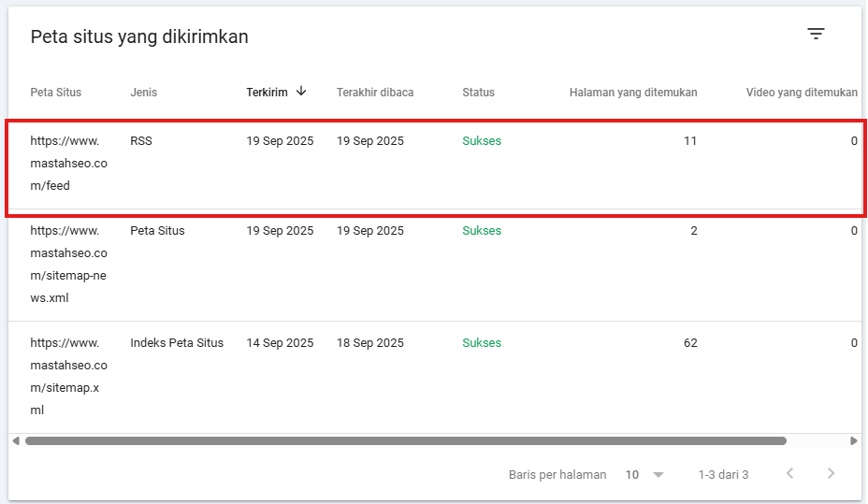
Task: Sort by Terkirim column header
Action: pyautogui.click(x=267, y=93)
